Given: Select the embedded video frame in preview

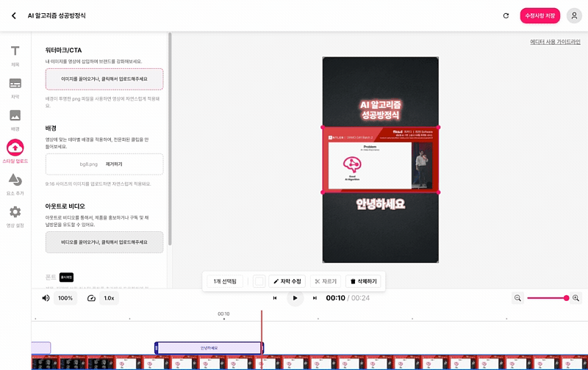Looking at the screenshot, I should click(380, 160).
